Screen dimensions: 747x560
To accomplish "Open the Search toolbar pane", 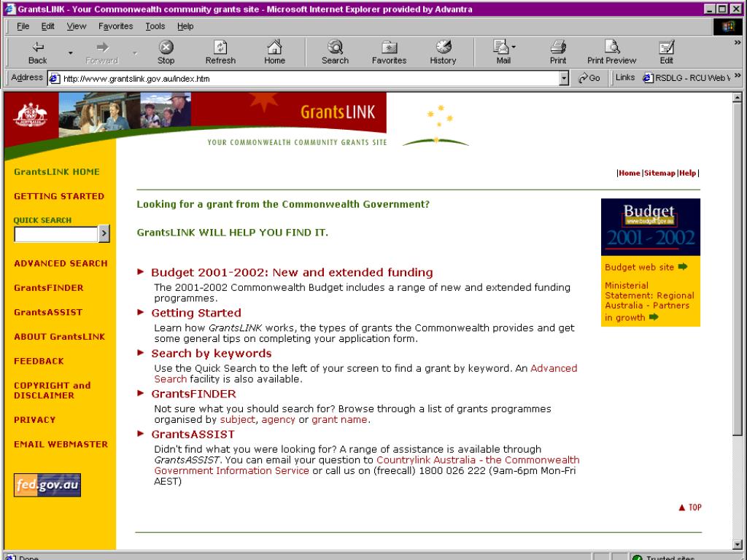I will click(335, 52).
